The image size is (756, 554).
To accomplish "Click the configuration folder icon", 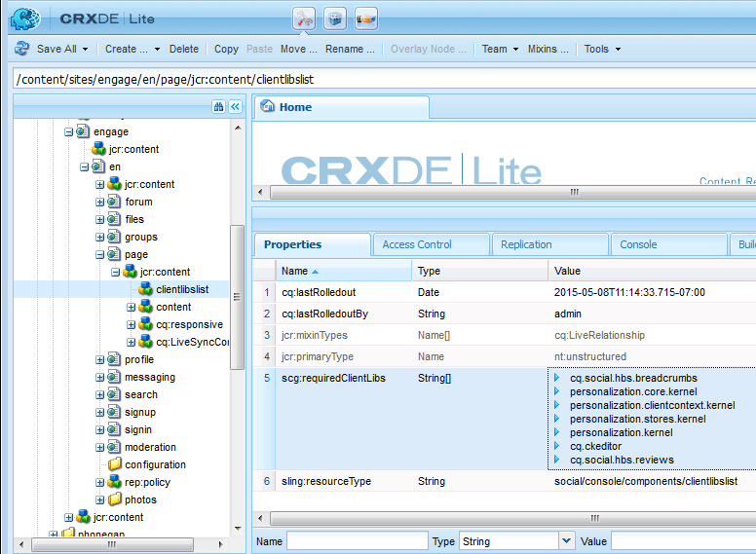I will tap(114, 464).
